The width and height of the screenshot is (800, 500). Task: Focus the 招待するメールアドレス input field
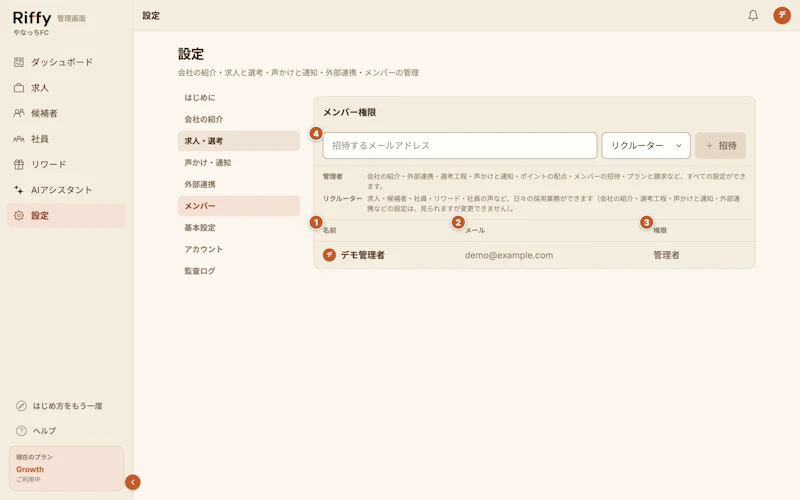click(460, 145)
